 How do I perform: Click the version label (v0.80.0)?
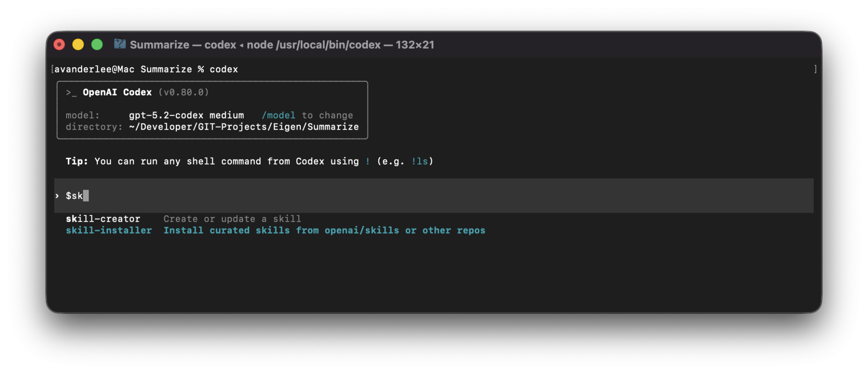(x=184, y=92)
